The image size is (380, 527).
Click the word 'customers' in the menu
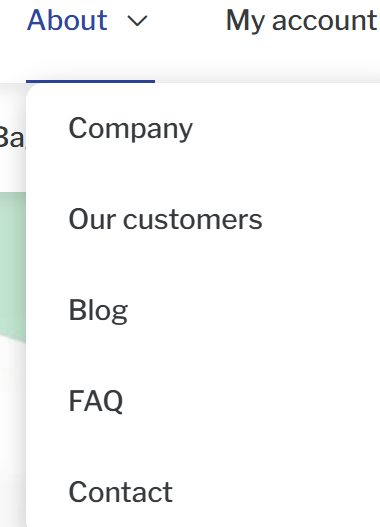pos(193,220)
